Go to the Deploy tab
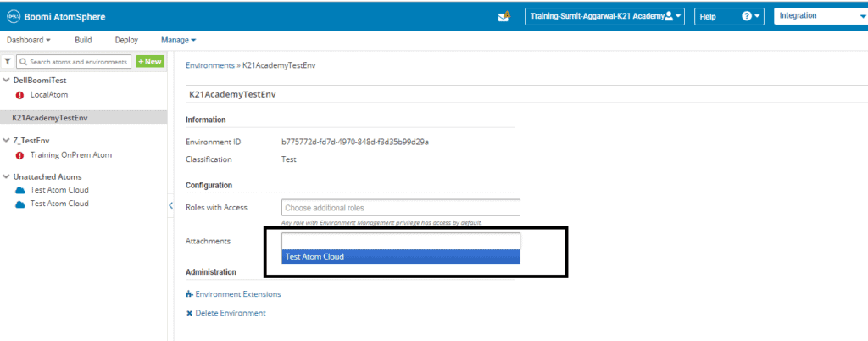The width and height of the screenshot is (868, 341). click(x=126, y=40)
